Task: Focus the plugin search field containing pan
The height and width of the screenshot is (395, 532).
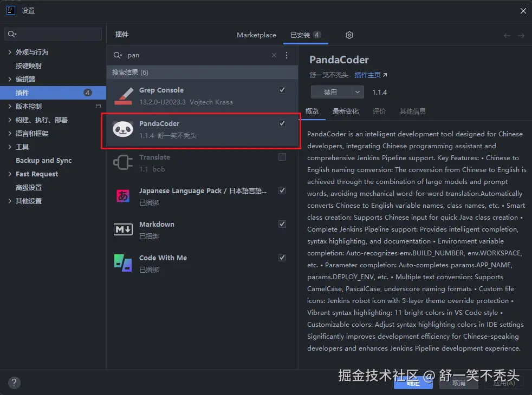Action: pyautogui.click(x=198, y=55)
